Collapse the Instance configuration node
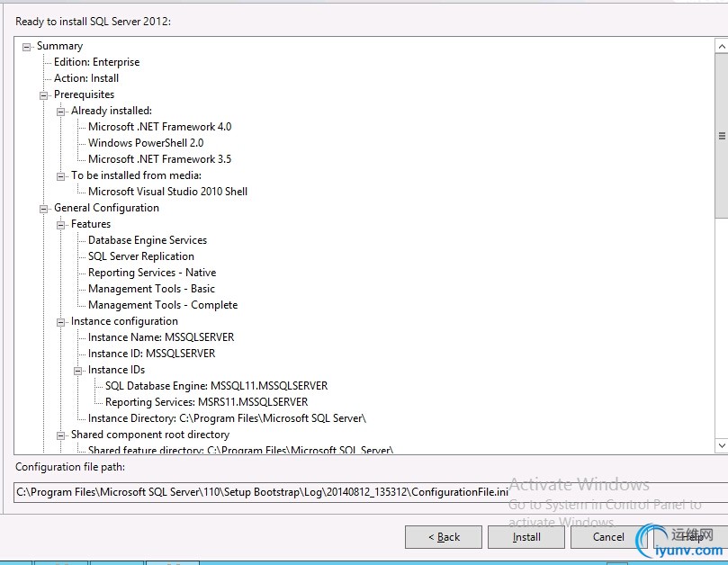 (61, 322)
